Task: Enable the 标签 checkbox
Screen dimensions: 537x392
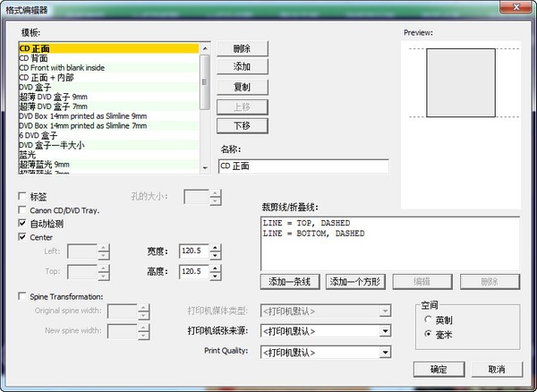Action: point(22,195)
